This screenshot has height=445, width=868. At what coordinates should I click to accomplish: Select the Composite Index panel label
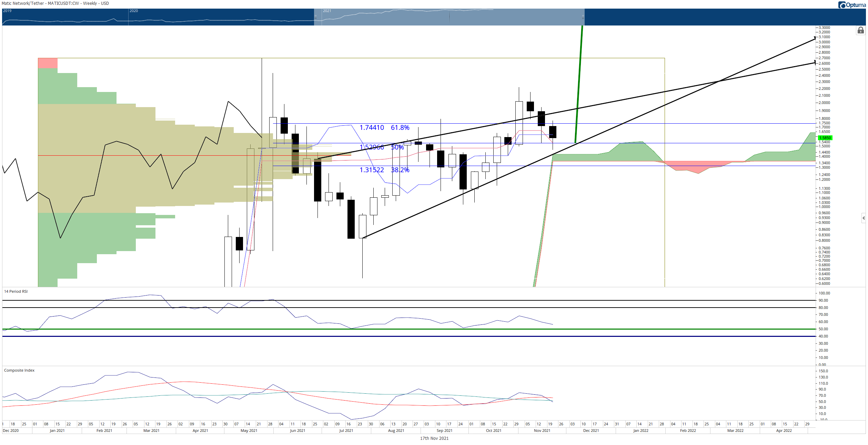tap(19, 370)
